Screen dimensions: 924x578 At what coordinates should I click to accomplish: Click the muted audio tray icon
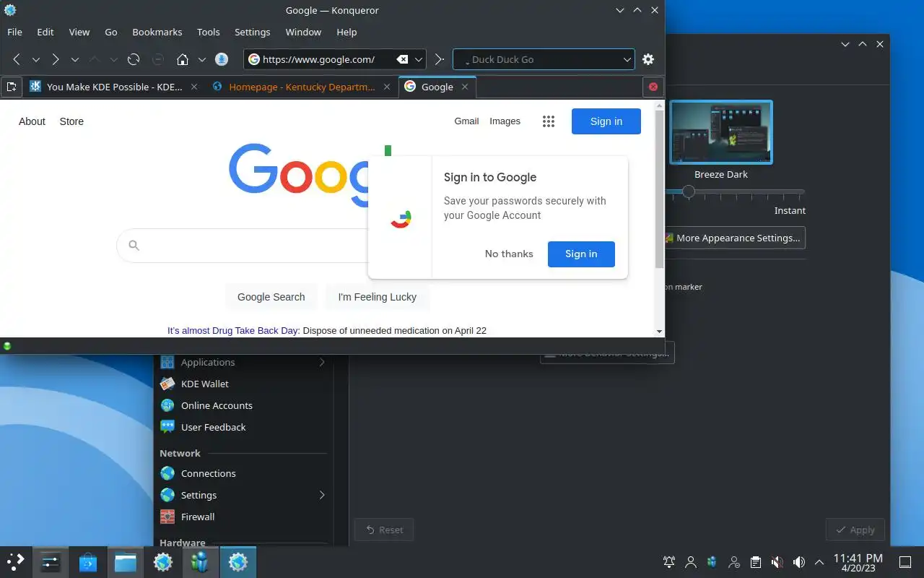point(777,561)
